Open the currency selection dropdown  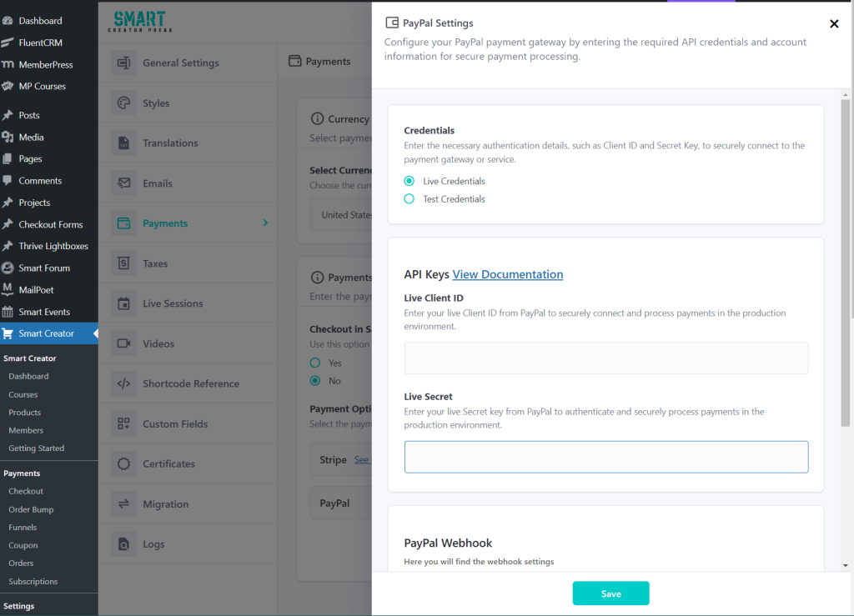tap(342, 215)
